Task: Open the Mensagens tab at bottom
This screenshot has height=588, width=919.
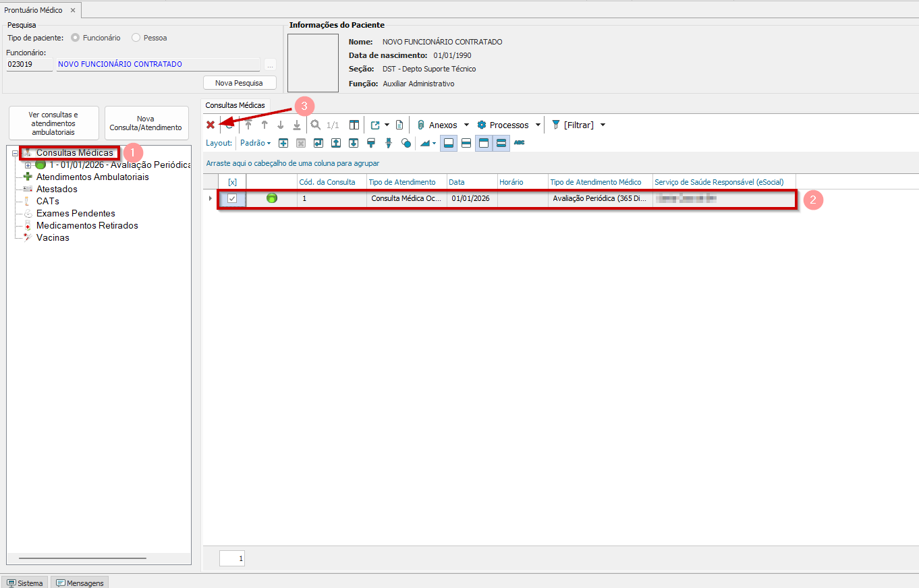Action: coord(80,583)
